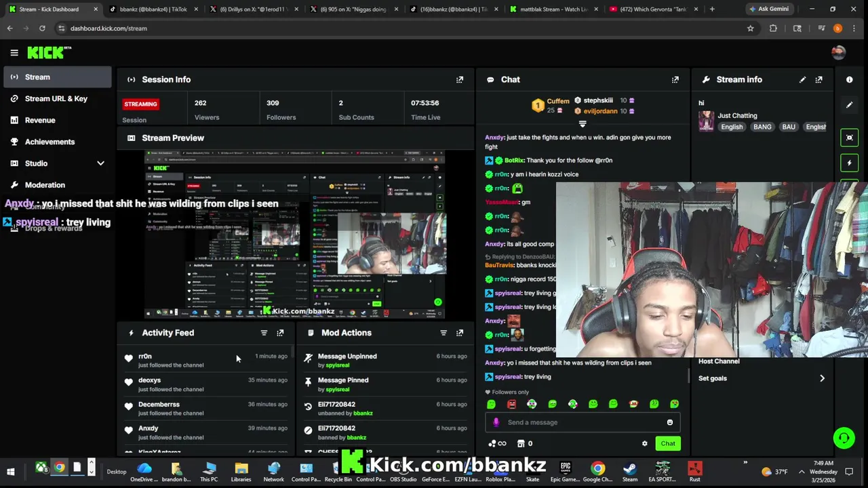Pop out the Chat panel
The image size is (868, 488).
(x=675, y=79)
